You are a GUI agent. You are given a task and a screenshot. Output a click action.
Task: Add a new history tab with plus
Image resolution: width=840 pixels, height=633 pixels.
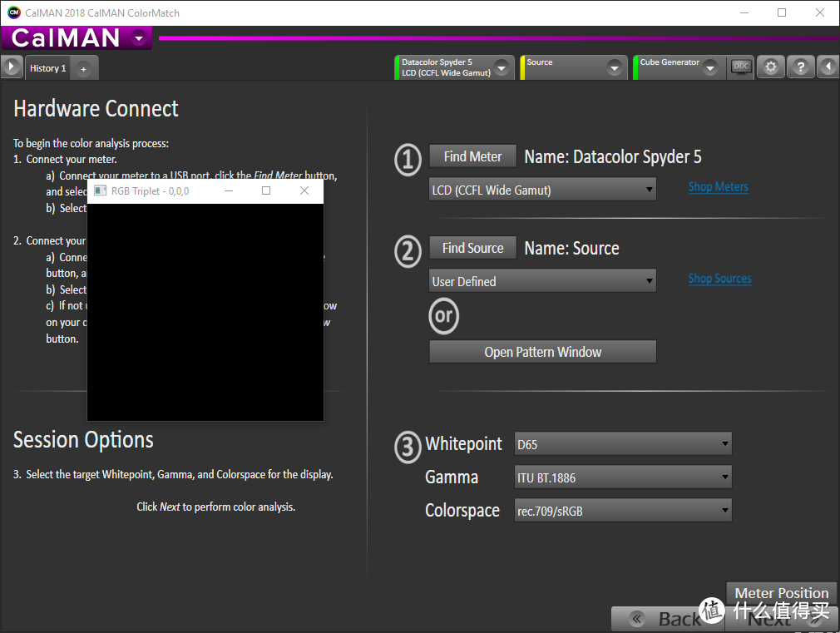83,69
